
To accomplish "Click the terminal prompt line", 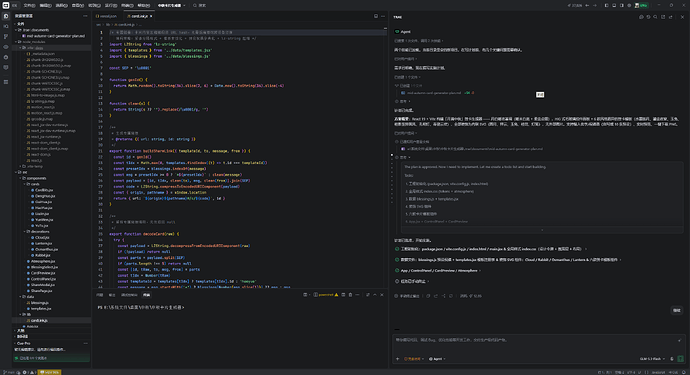I will tap(141, 307).
